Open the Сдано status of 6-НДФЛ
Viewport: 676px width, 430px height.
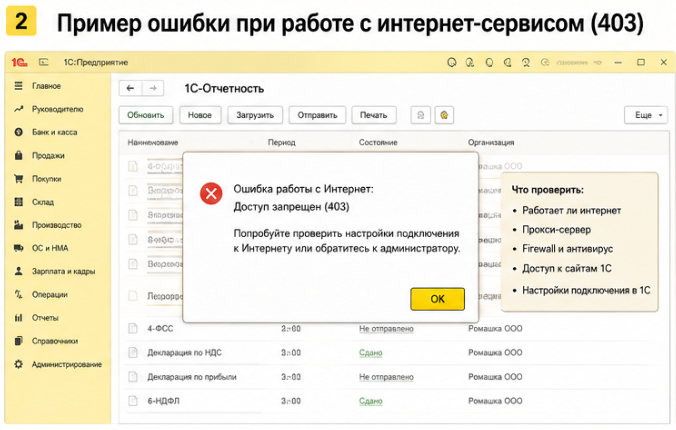pos(371,401)
